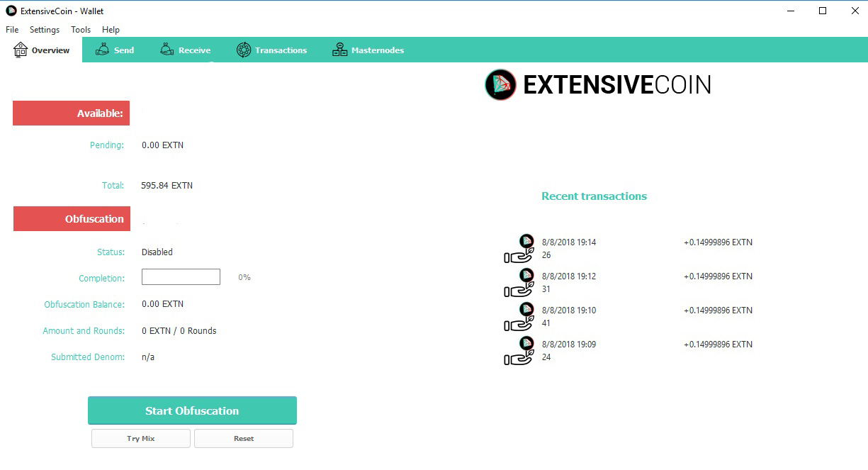Click the +0.14999896 EXTN amount for 19:14
The image size is (868, 470).
pos(718,242)
